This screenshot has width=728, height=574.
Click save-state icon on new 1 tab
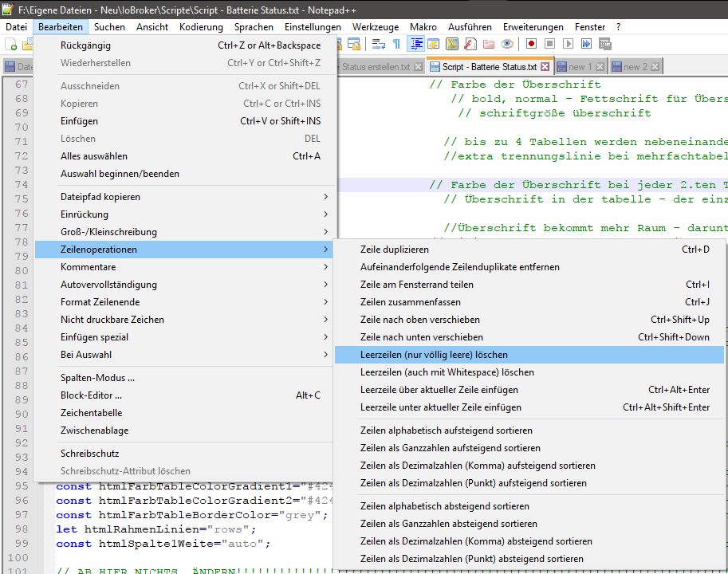point(561,67)
